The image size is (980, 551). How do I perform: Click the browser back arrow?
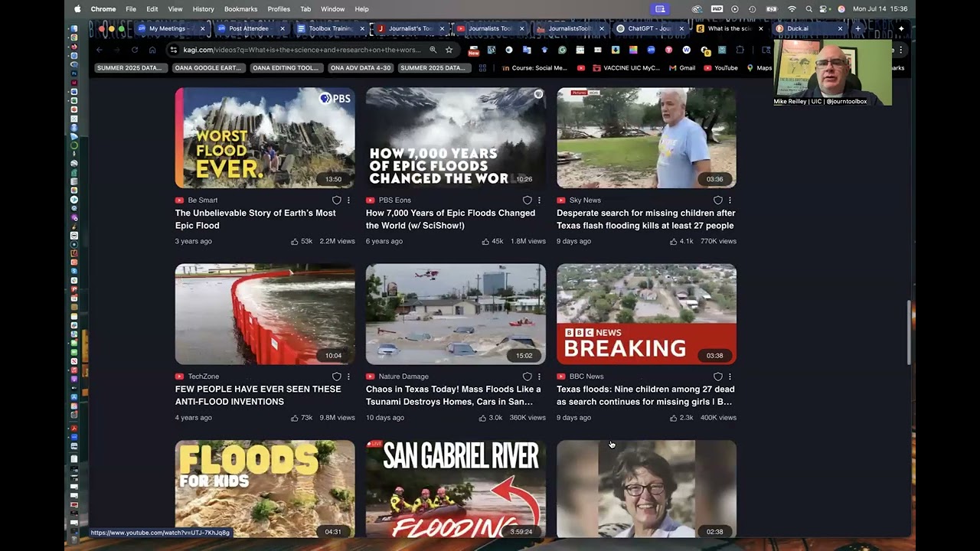pyautogui.click(x=100, y=50)
